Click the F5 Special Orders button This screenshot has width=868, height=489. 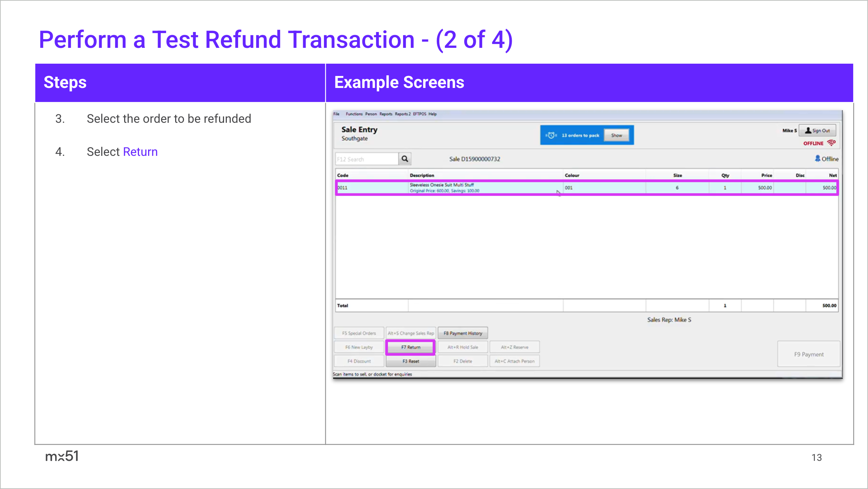tap(359, 333)
